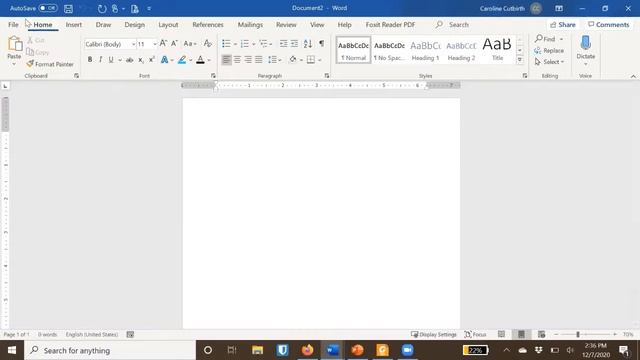
Task: Click in the ribbon Search box
Action: 458,24
